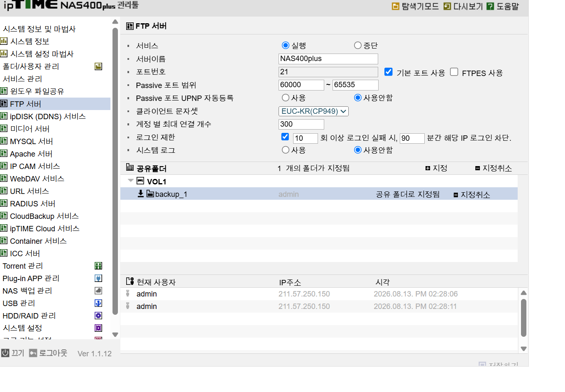Screen dimensions: 565x392
Task: Click the 서버이름 field containing NAS400plus
Action: click(x=328, y=59)
